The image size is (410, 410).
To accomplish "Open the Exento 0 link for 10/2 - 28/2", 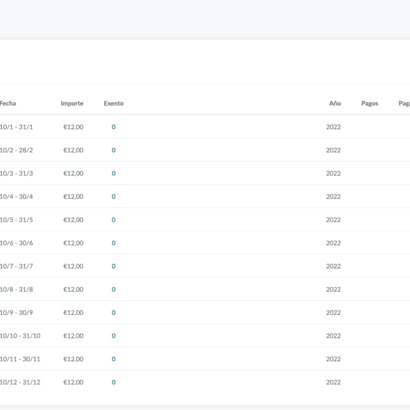I will 114,150.
